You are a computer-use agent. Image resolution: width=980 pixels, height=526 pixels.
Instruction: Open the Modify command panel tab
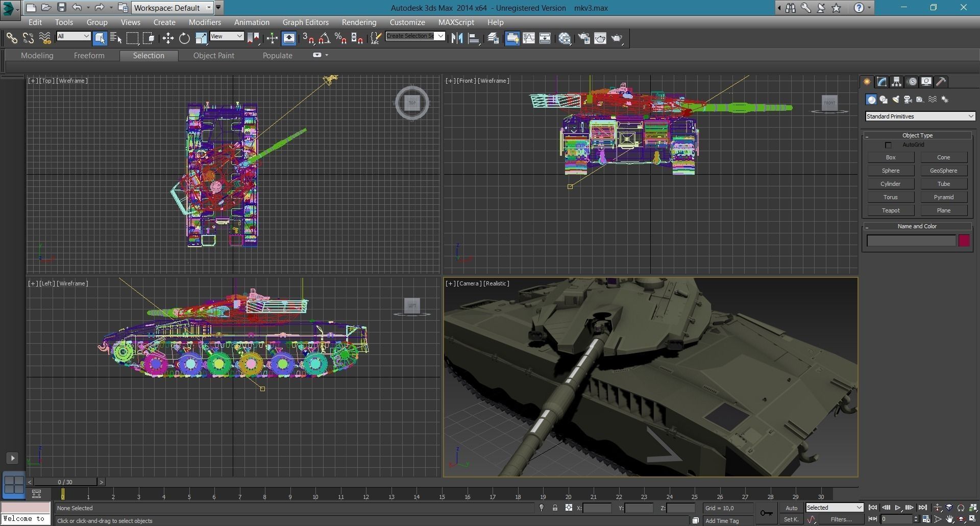click(882, 82)
